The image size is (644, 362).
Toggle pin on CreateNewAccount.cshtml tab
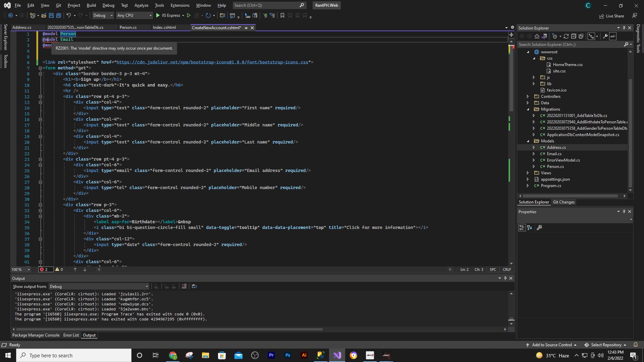pyautogui.click(x=246, y=28)
